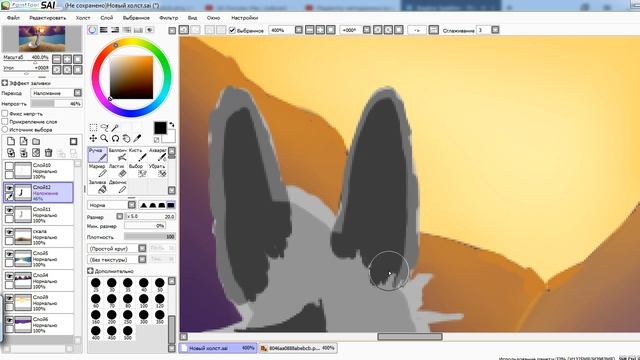Open the Редактировать menu

click(x=47, y=18)
